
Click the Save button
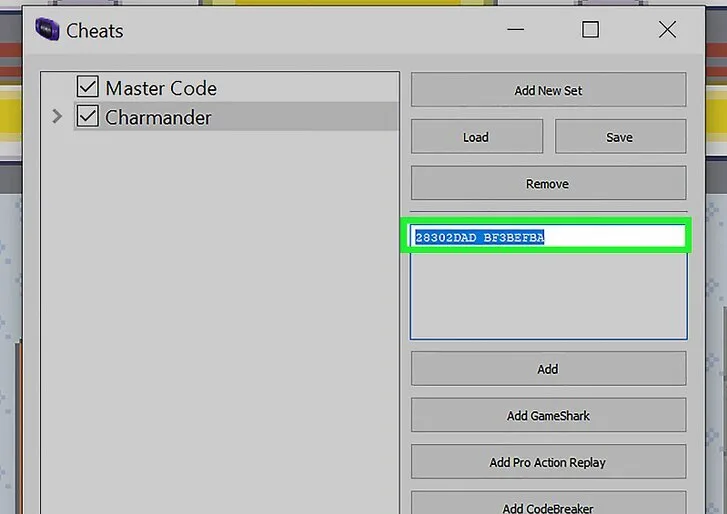coord(619,137)
